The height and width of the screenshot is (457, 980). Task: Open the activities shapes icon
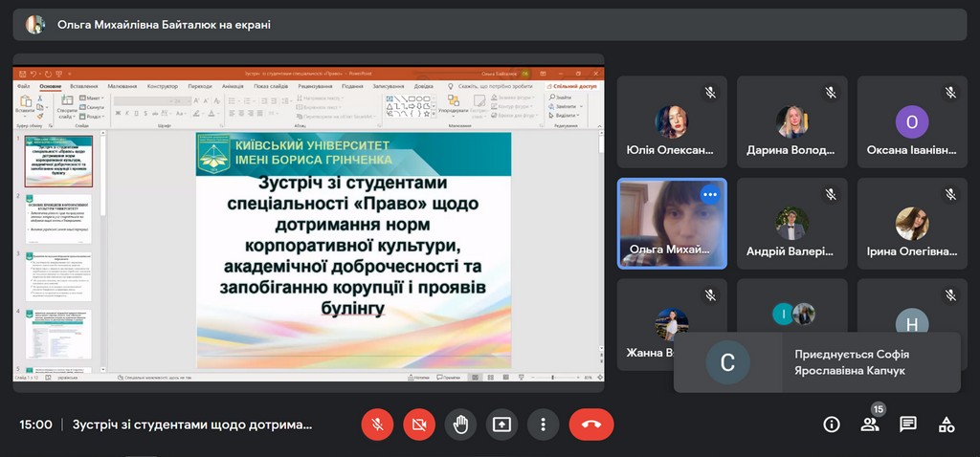point(947,424)
